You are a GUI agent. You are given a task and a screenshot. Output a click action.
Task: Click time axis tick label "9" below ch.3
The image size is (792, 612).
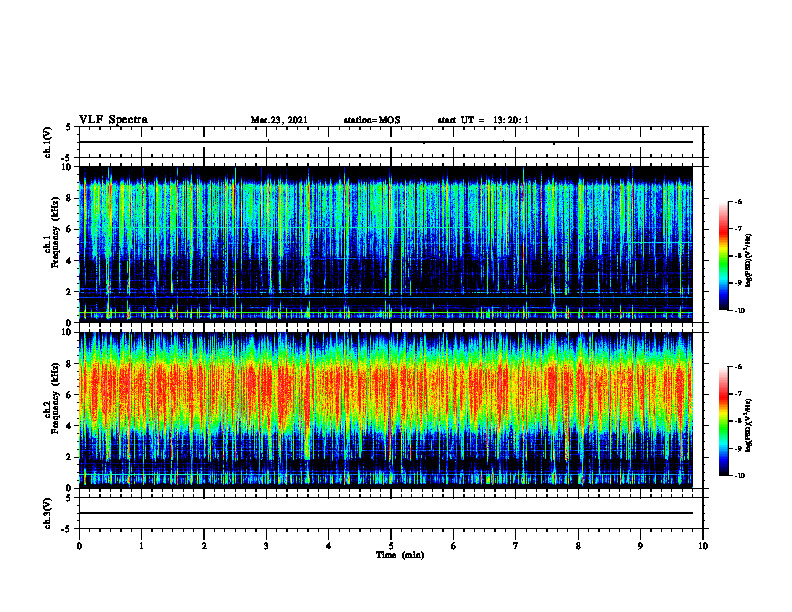click(x=640, y=546)
